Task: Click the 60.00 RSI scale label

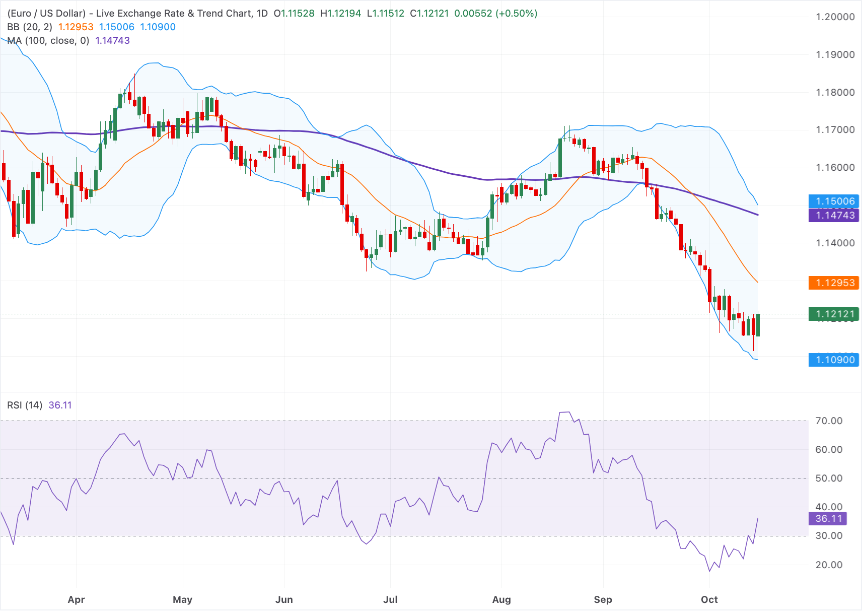Action: click(x=829, y=449)
